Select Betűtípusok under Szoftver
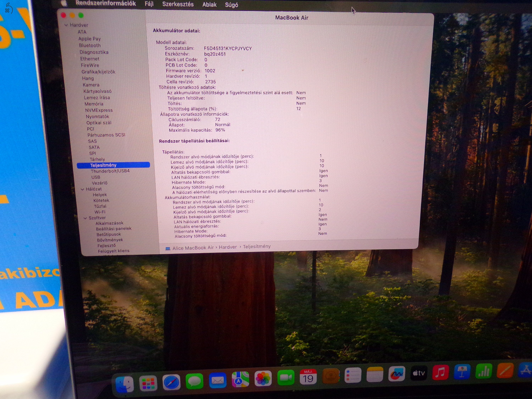The height and width of the screenshot is (399, 532). pyautogui.click(x=109, y=234)
